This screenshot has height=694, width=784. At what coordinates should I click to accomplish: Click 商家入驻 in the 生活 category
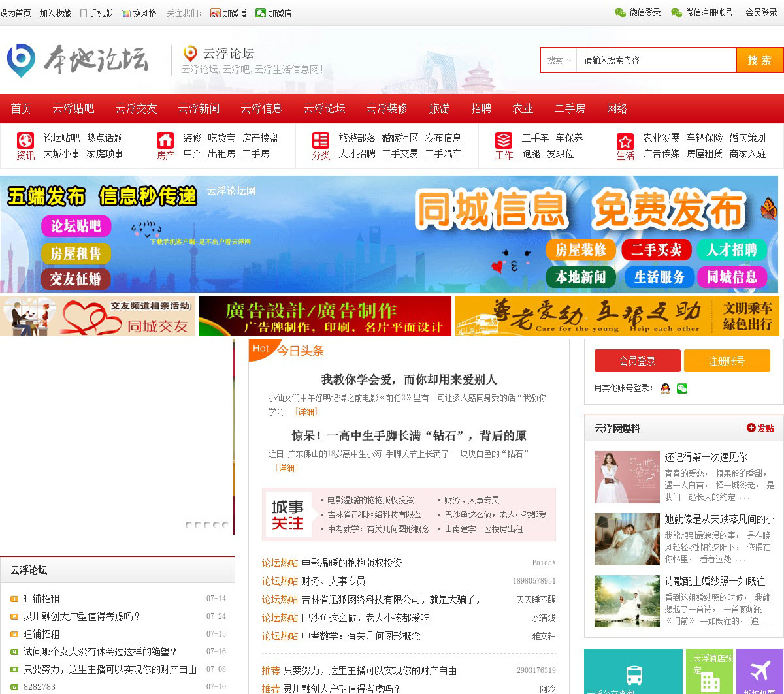tap(747, 153)
